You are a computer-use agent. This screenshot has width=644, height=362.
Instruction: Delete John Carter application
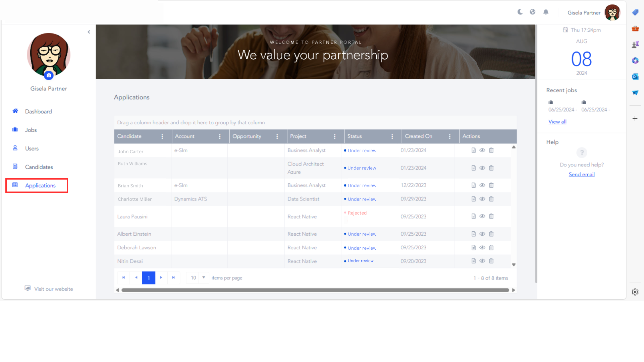pos(491,150)
